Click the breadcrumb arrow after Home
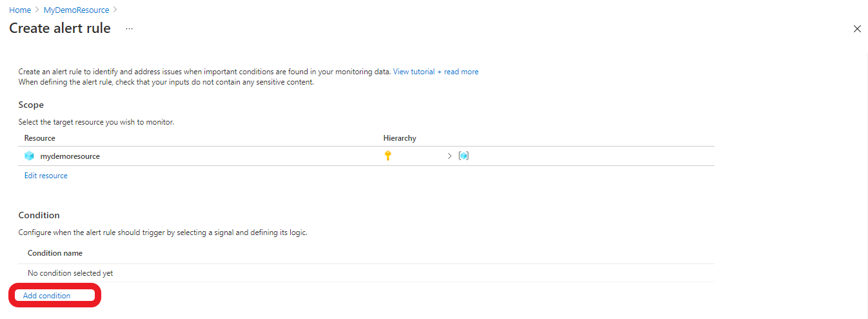 click(37, 10)
